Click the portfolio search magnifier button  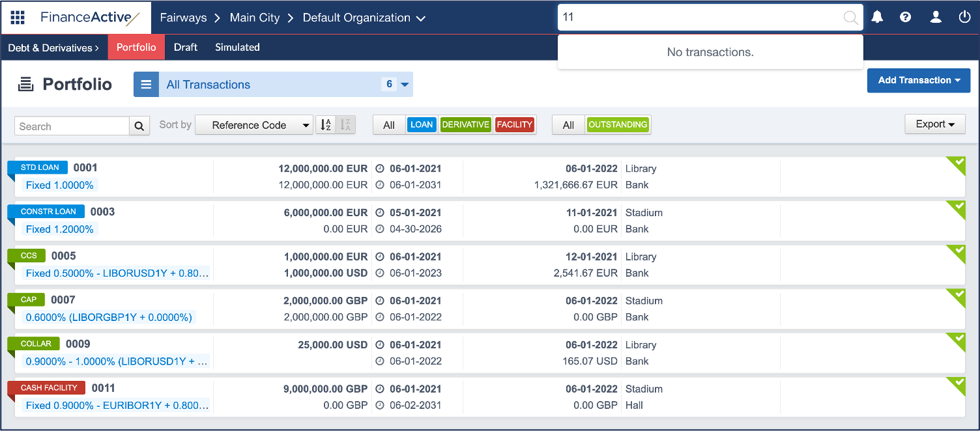point(139,126)
